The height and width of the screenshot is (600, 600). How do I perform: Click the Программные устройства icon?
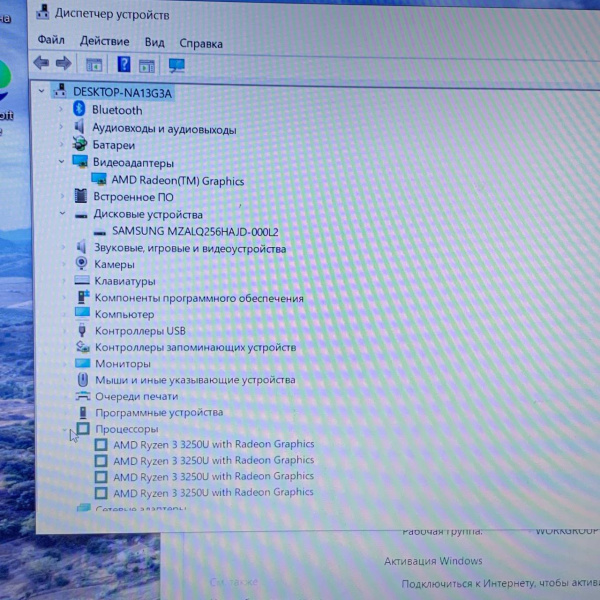[x=83, y=412]
